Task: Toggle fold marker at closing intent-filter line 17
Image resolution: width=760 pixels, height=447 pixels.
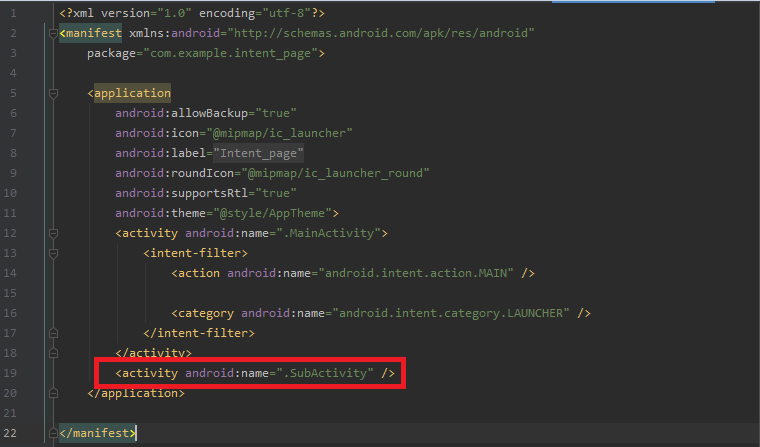Action: (x=53, y=333)
